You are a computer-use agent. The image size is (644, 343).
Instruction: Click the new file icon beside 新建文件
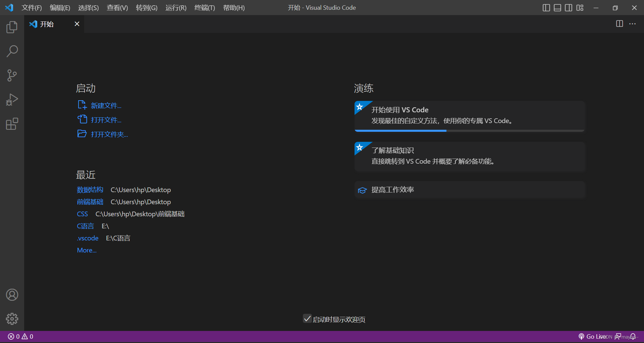[82, 105]
